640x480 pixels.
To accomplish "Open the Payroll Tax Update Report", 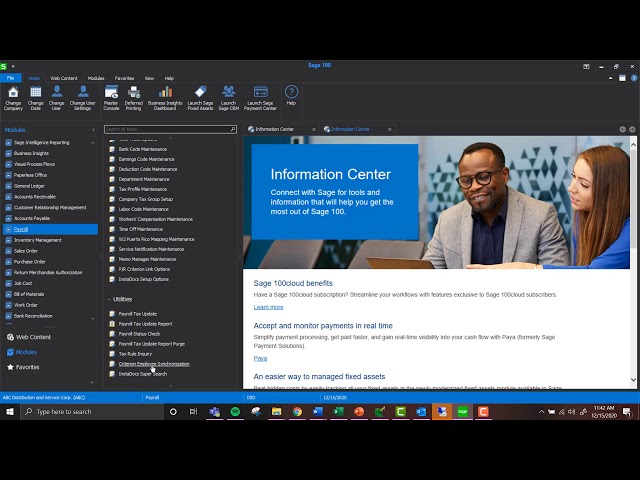I will tap(145, 324).
